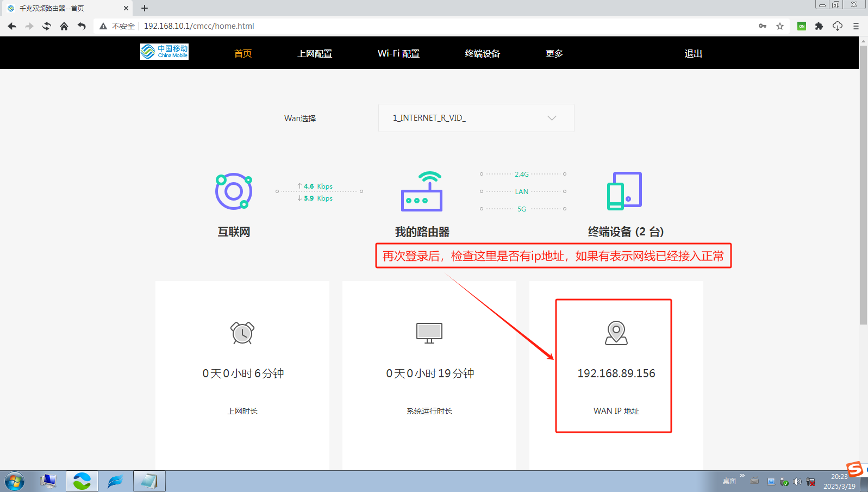Click the China Mobile logo
Viewport: 868px width, 492px height.
pos(164,52)
